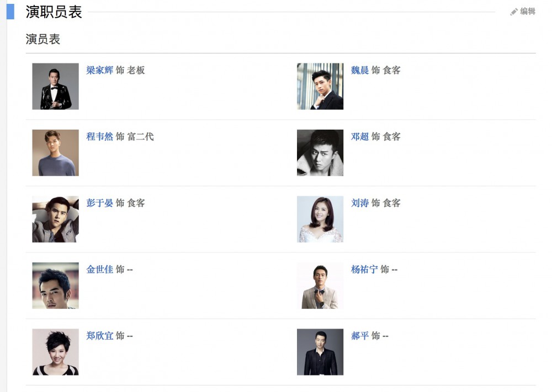Click 魏晨's portrait thumbnail
Viewport: 552px width, 392px height.
[x=320, y=87]
